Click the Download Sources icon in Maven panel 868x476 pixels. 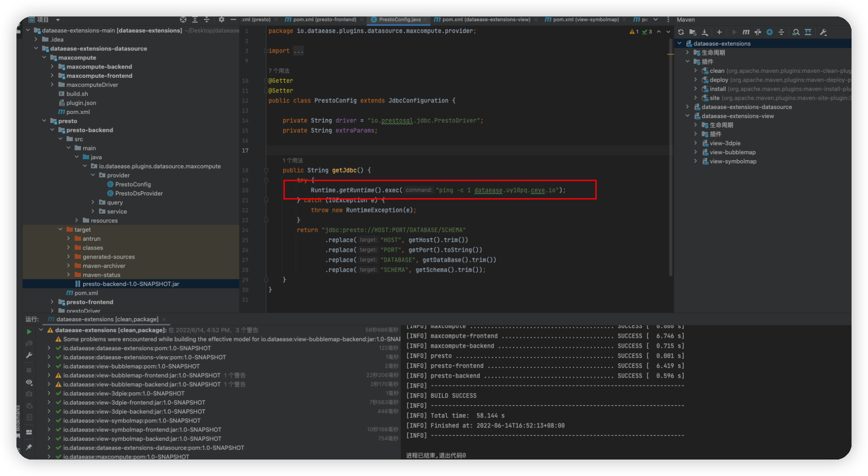point(706,32)
